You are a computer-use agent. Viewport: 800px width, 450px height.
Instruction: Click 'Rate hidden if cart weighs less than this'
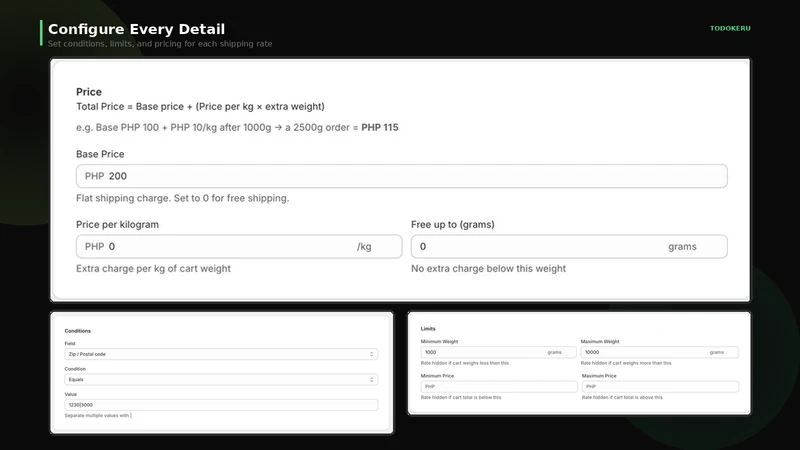[465, 363]
